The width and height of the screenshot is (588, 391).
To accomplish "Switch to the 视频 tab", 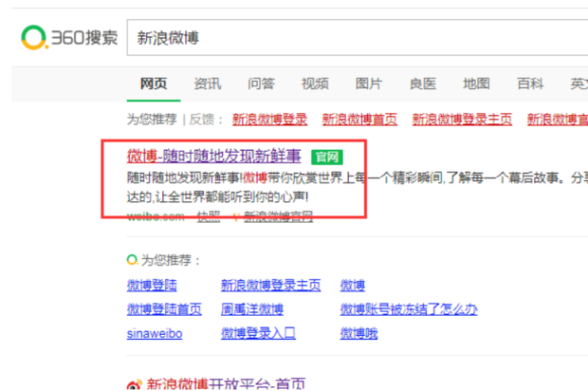I will [x=315, y=84].
